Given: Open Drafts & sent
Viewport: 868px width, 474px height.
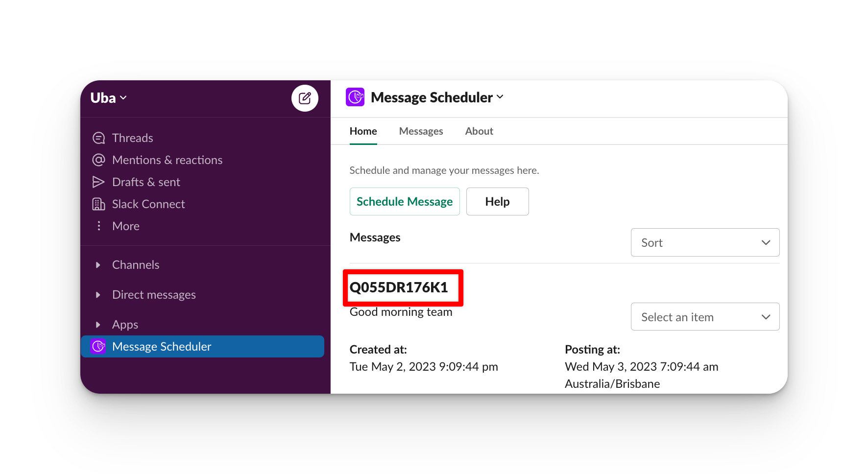Looking at the screenshot, I should pos(146,182).
